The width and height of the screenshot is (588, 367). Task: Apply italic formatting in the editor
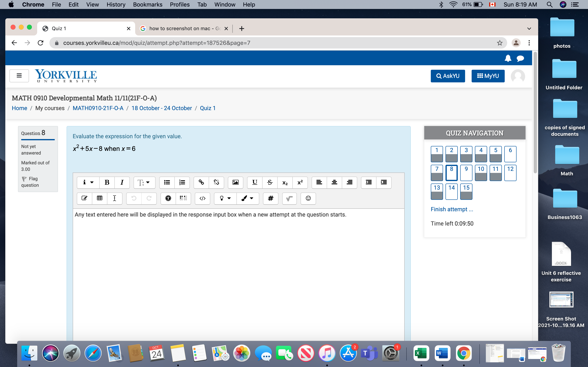point(122,182)
